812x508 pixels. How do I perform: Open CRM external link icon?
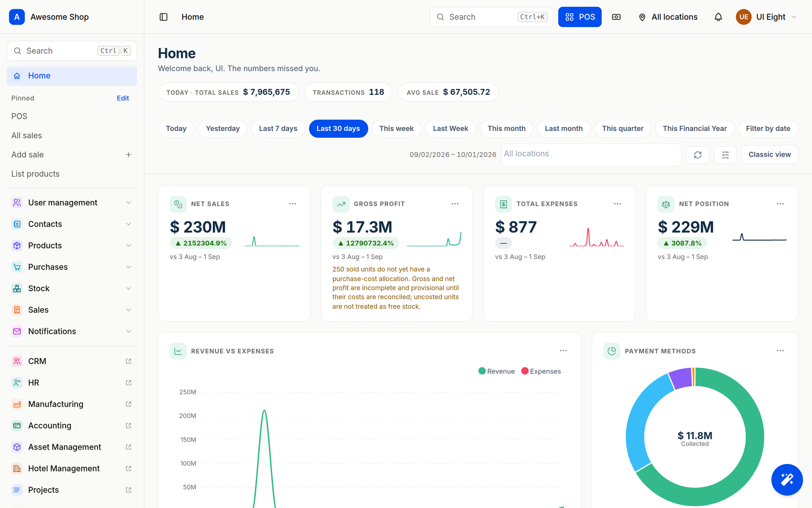pyautogui.click(x=129, y=362)
